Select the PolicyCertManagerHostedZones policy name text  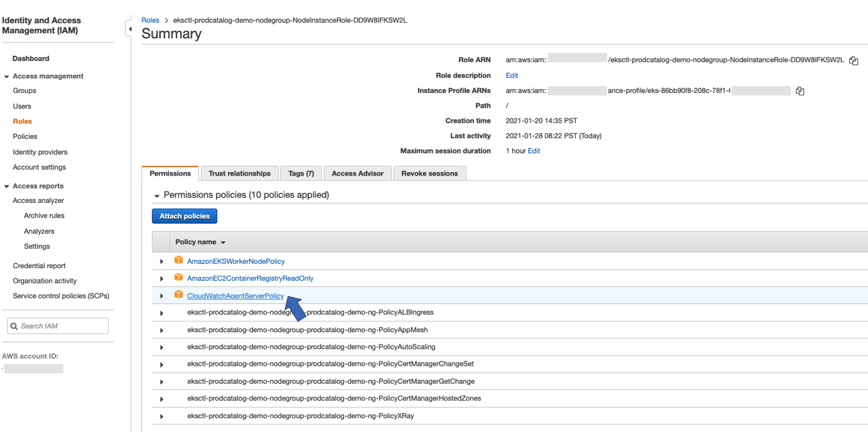tap(334, 398)
